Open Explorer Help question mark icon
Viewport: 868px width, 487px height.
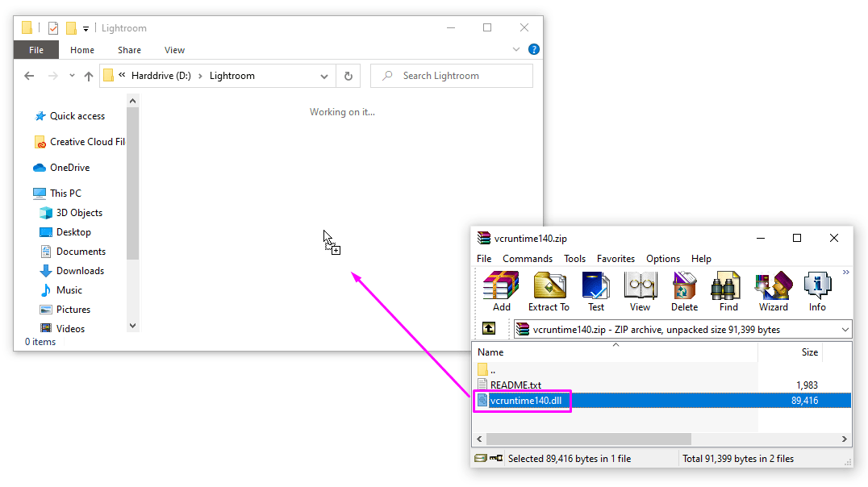[x=534, y=49]
